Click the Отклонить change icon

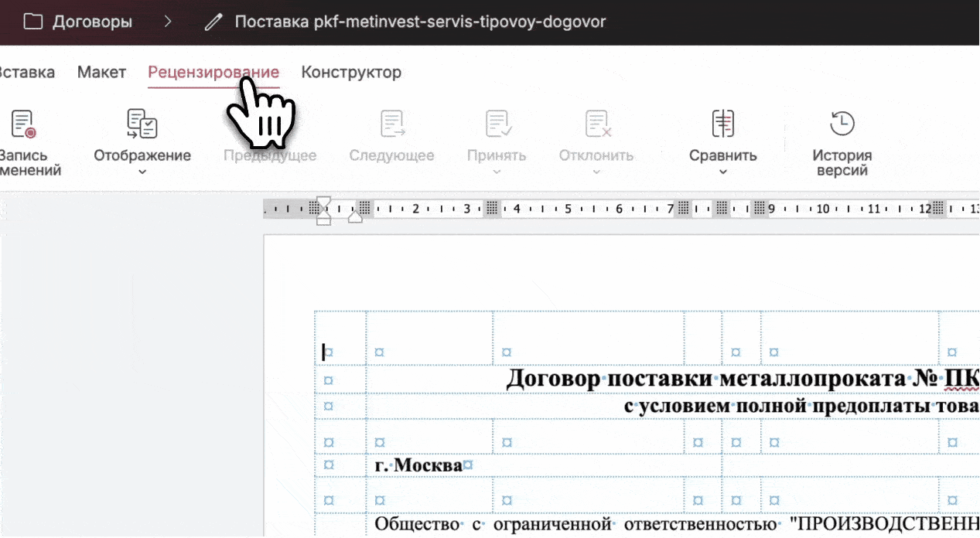599,124
